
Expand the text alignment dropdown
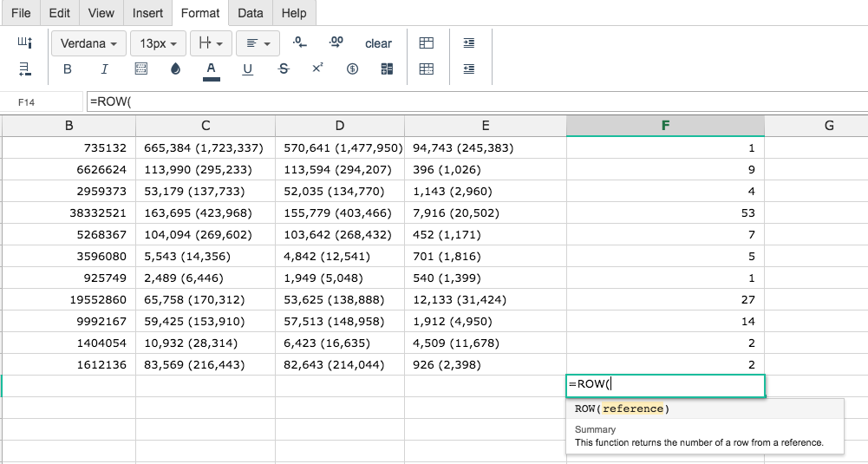pos(258,43)
